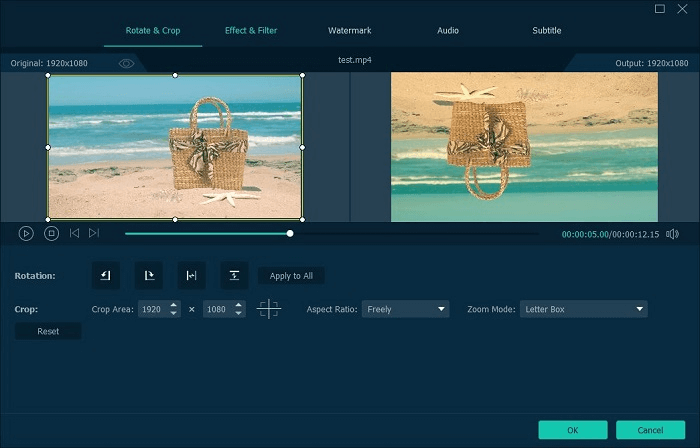
Task: Switch to Rotate & Crop tab
Action: point(153,30)
